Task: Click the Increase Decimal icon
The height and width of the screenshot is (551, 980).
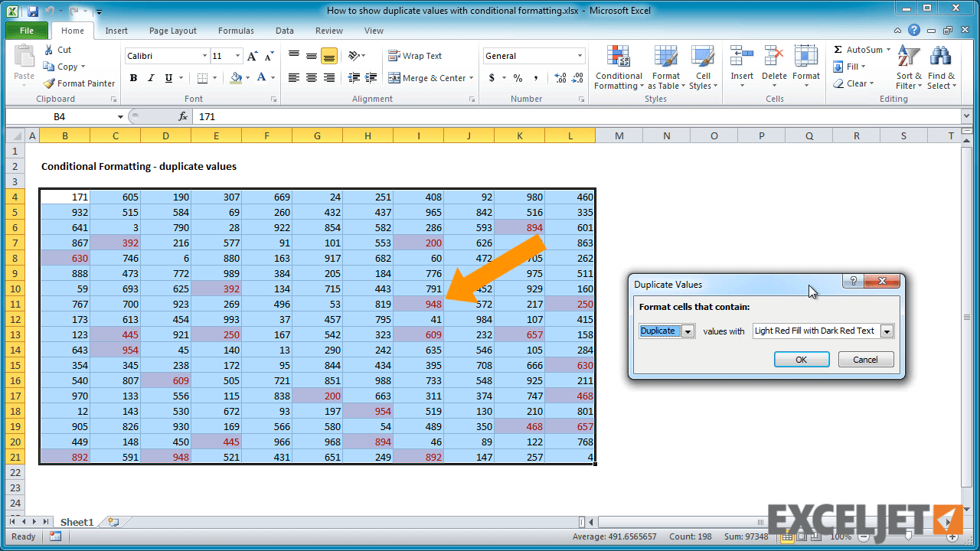Action: [561, 78]
